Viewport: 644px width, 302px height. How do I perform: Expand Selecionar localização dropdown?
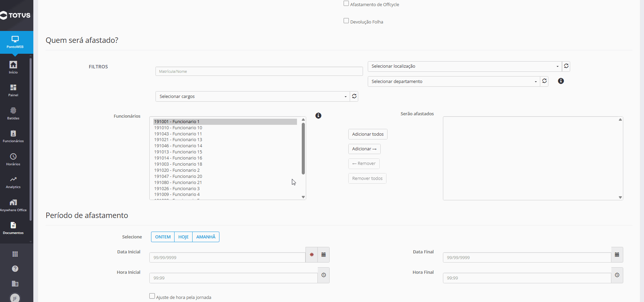pos(465,66)
